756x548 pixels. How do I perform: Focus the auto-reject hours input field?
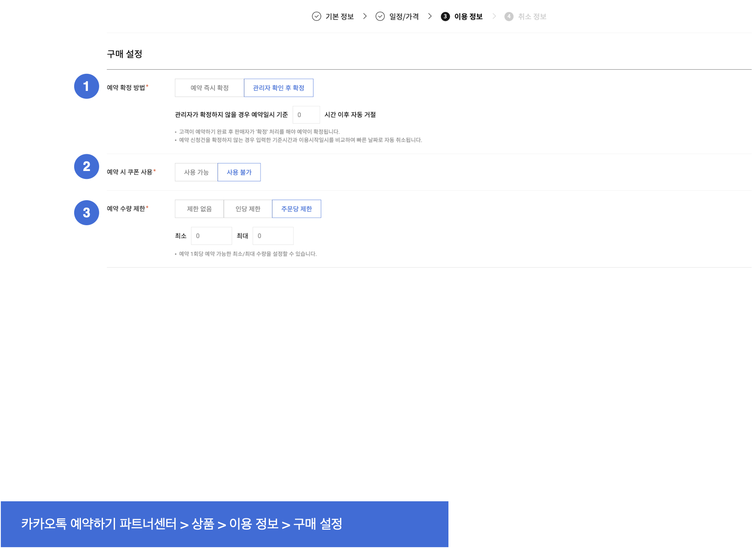pyautogui.click(x=306, y=115)
